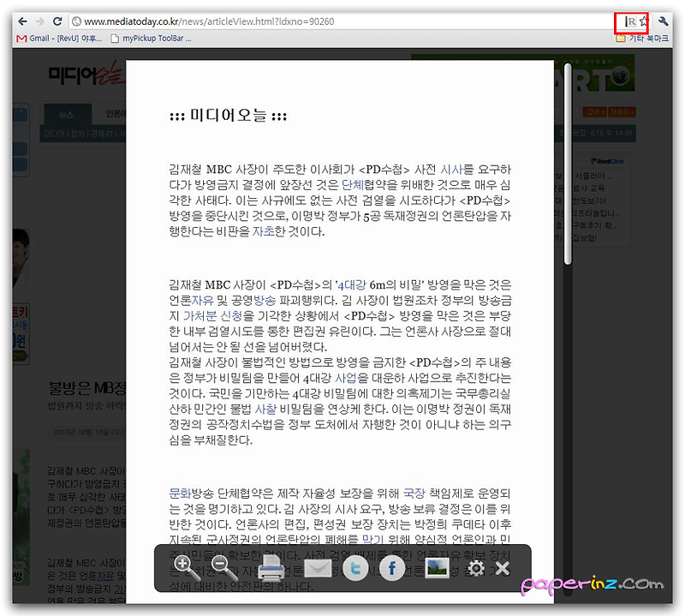685x616 pixels.
Task: Zoom out with minus magnifier icon
Action: tap(224, 568)
